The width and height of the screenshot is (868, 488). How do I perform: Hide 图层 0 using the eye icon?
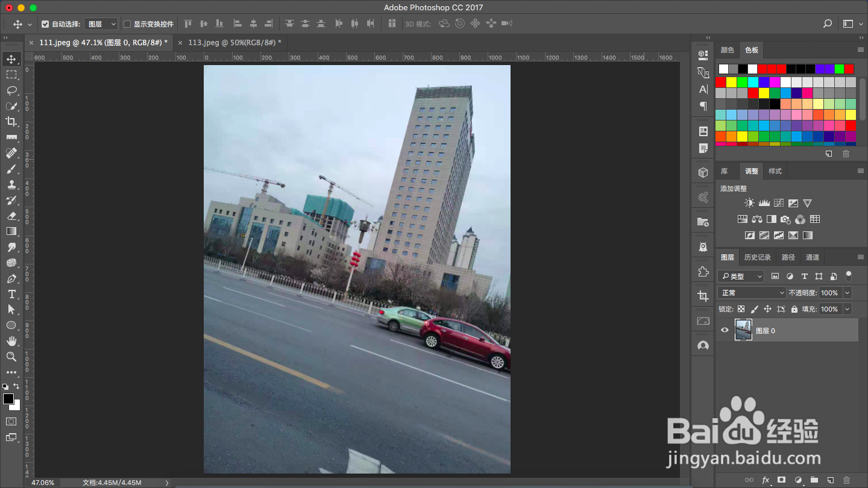pos(725,330)
